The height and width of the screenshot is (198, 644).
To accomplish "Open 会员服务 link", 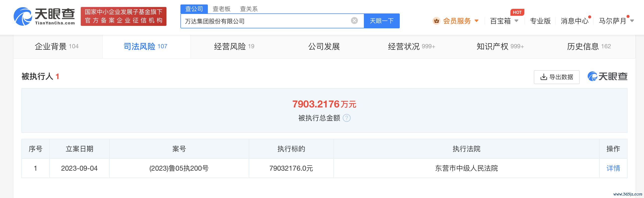I will click(x=457, y=21).
